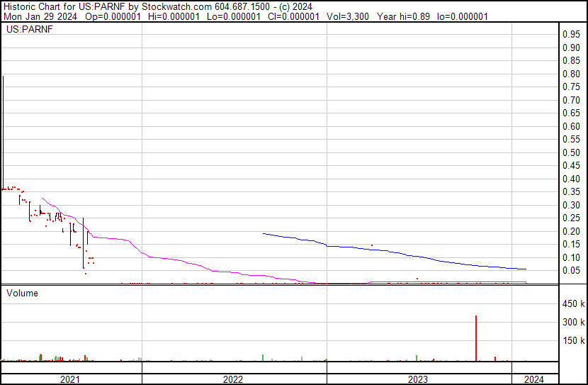Click the tall black price spike at chart start
The width and height of the screenshot is (588, 385).
tap(3, 128)
